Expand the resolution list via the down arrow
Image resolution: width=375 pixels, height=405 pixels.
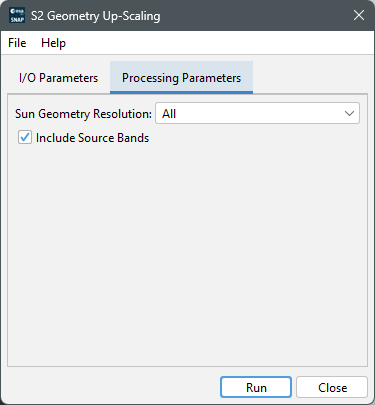pos(349,113)
